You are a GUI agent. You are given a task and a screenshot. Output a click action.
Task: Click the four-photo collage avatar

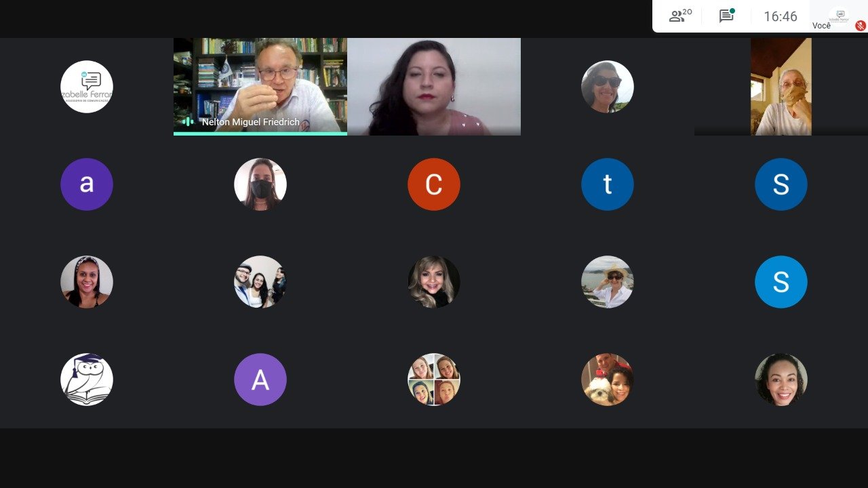434,380
